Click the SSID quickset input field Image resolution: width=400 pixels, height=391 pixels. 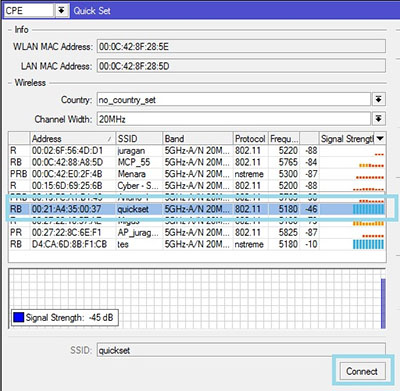(241, 350)
